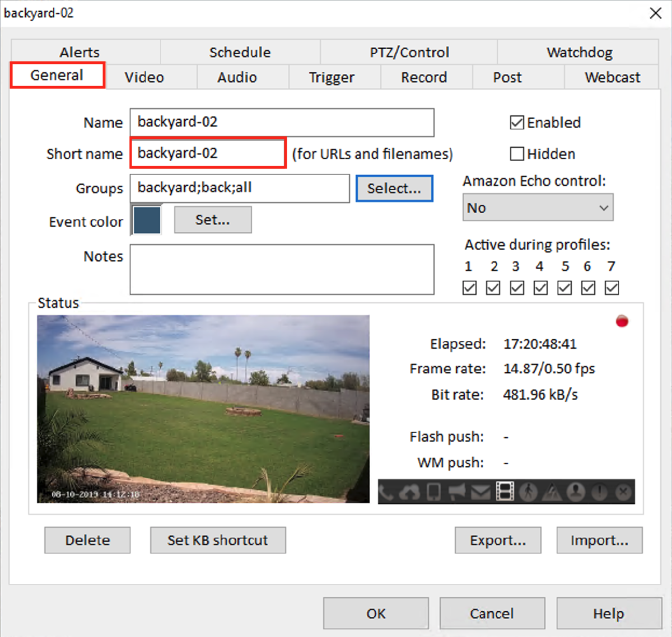Switch to the Watchdog tab
The image size is (672, 637).
tap(579, 52)
